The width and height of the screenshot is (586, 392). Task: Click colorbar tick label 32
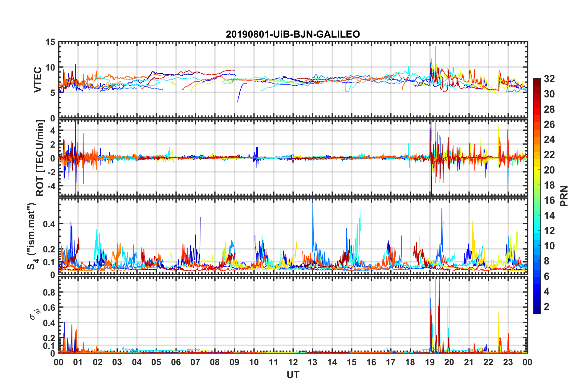coord(549,79)
